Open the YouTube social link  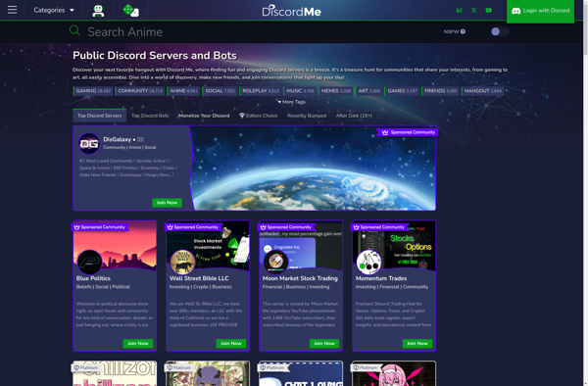(x=489, y=10)
